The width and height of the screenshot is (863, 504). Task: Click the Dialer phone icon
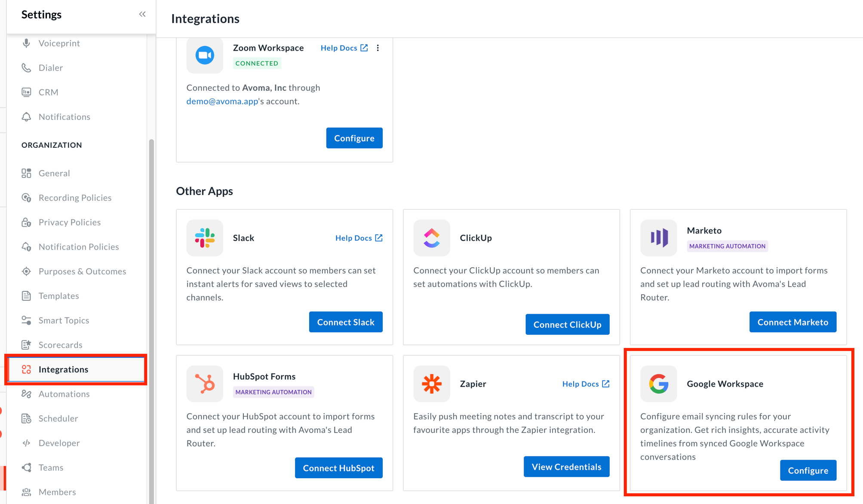click(x=27, y=67)
